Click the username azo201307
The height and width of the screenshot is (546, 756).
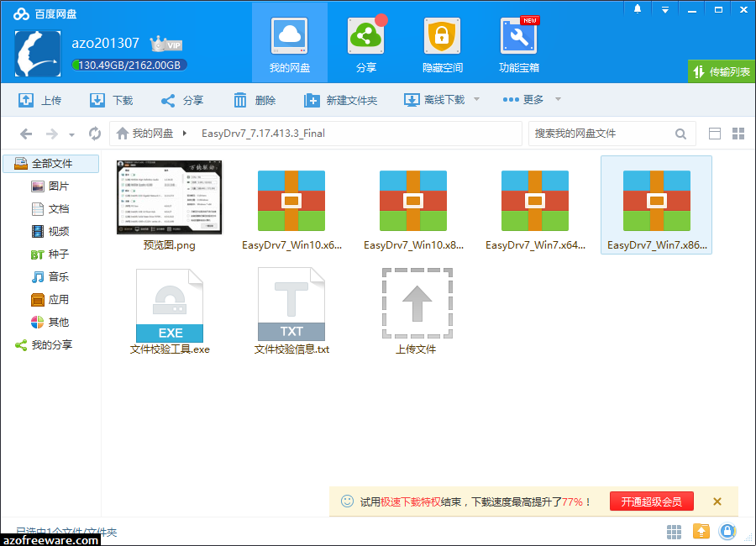tap(105, 44)
